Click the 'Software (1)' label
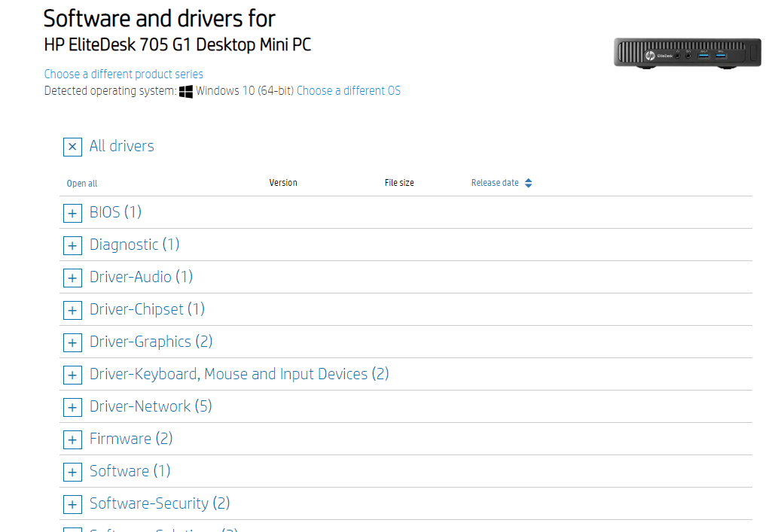 click(x=130, y=471)
